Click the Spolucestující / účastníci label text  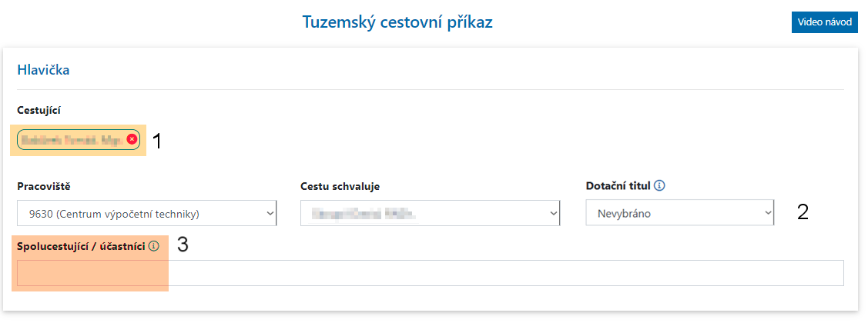[81, 246]
